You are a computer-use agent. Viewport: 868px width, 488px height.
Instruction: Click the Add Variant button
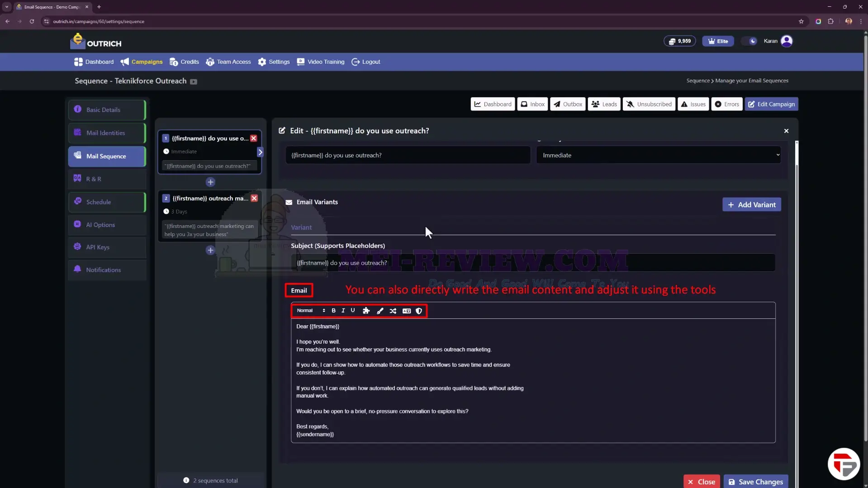click(751, 204)
